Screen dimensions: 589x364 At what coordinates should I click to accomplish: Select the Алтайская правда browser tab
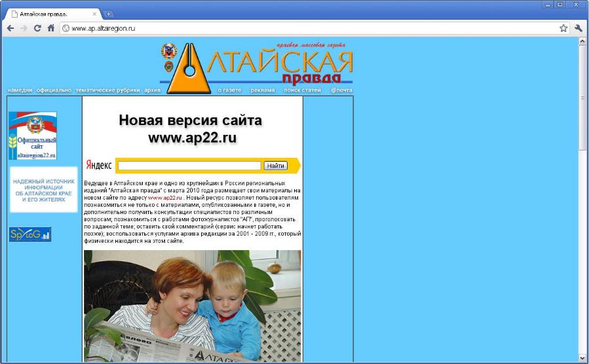click(x=52, y=14)
